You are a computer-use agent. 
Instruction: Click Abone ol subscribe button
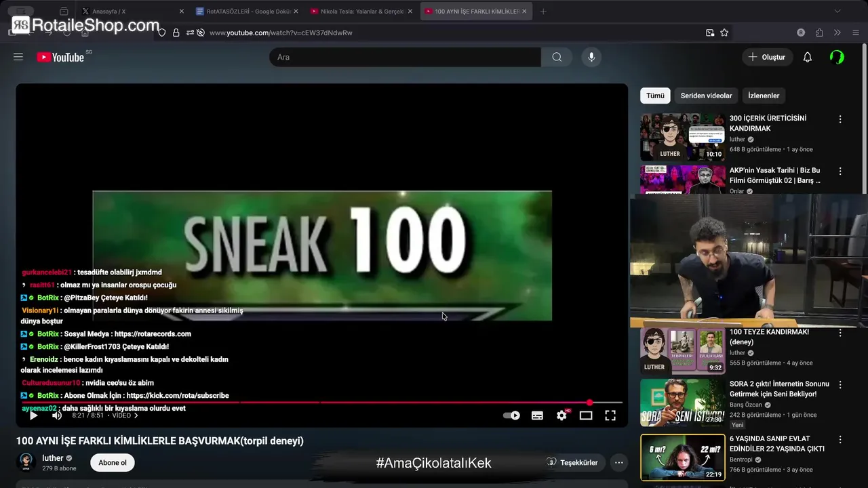pyautogui.click(x=113, y=463)
